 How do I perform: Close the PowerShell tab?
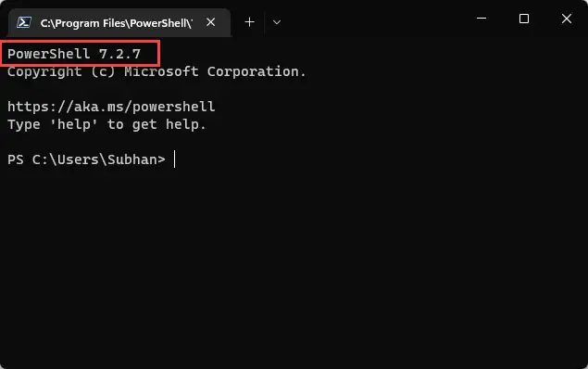click(211, 22)
